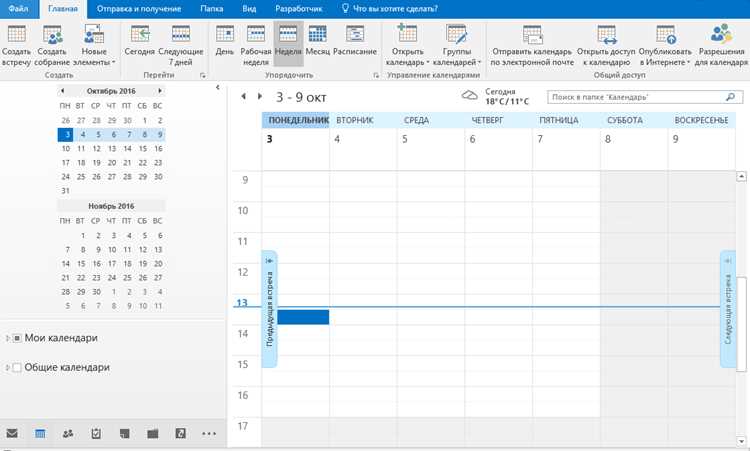Image resolution: width=750 pixels, height=451 pixels.
Task: Click the ВОСКРЕСЕНЬЕ day header
Action: point(702,121)
